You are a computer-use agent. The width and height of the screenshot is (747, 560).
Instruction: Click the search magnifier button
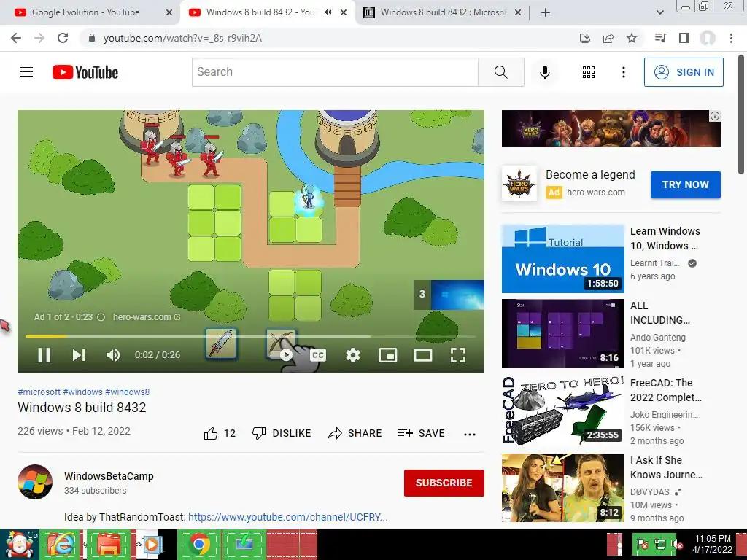500,72
